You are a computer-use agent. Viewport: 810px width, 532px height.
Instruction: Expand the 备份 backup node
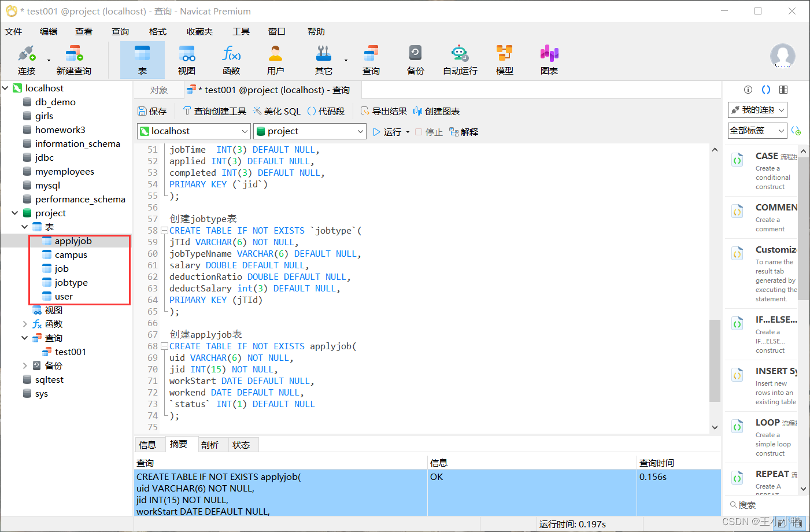(25, 365)
